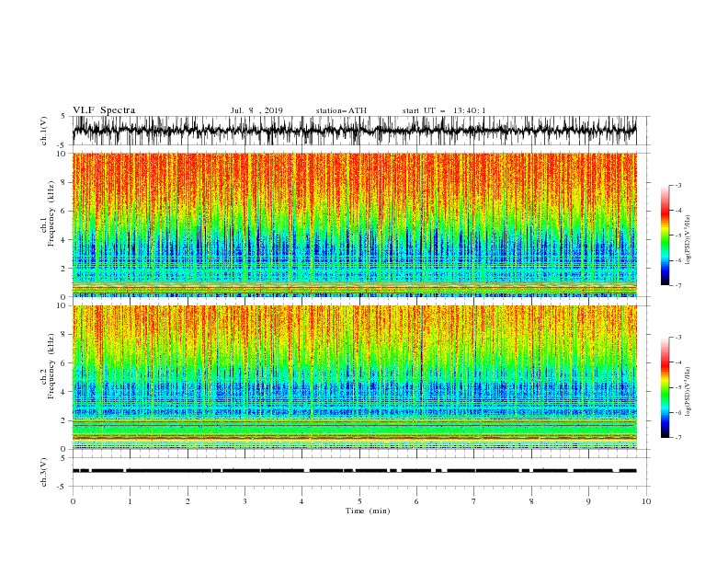Select the "Time (min)" axis title
728x563 pixels.
(x=368, y=511)
